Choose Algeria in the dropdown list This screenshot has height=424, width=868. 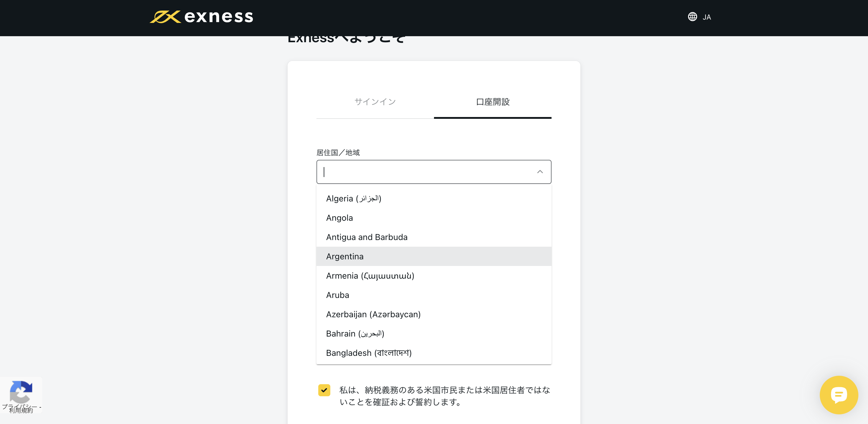point(353,198)
